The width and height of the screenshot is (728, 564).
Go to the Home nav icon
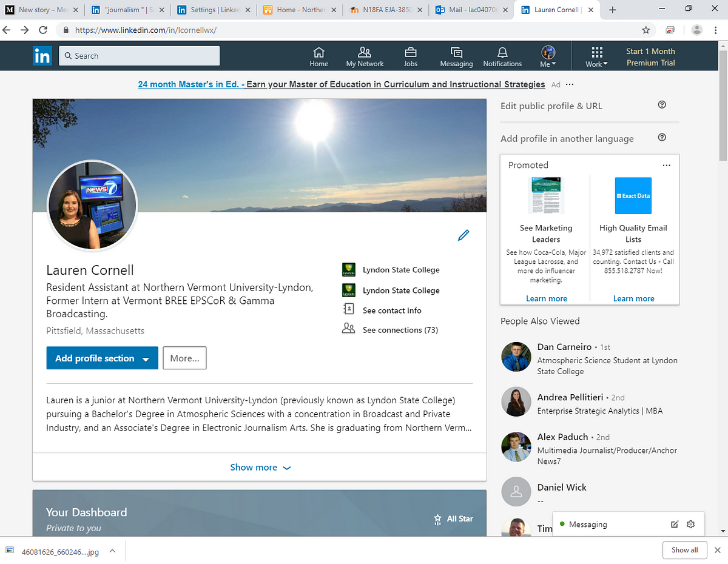pyautogui.click(x=318, y=57)
